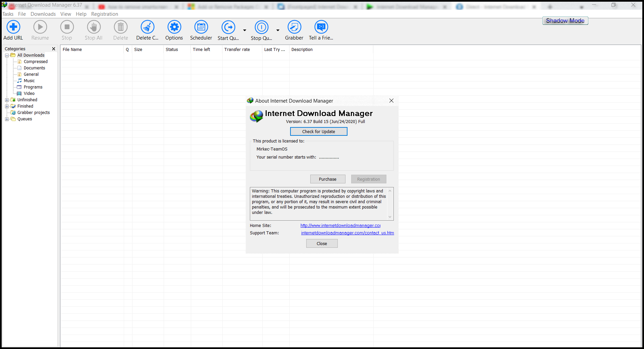Open Stop Queue dropdown arrow

278,30
